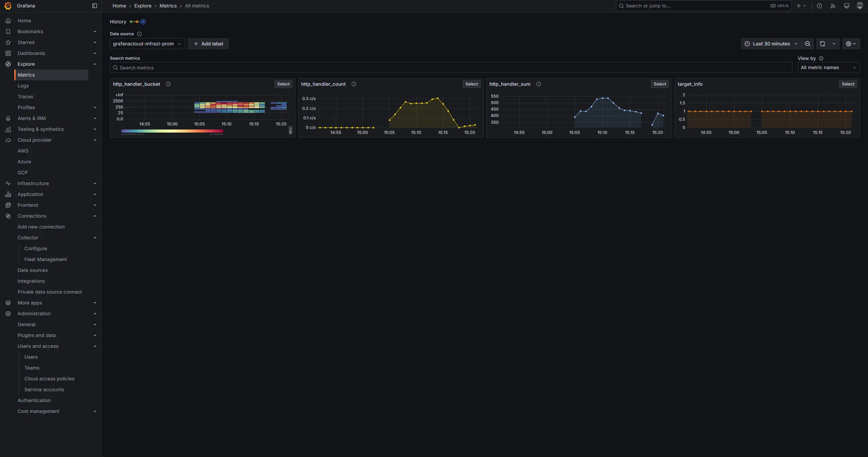
Task: Collapse the Users and access chevron
Action: coord(95,346)
